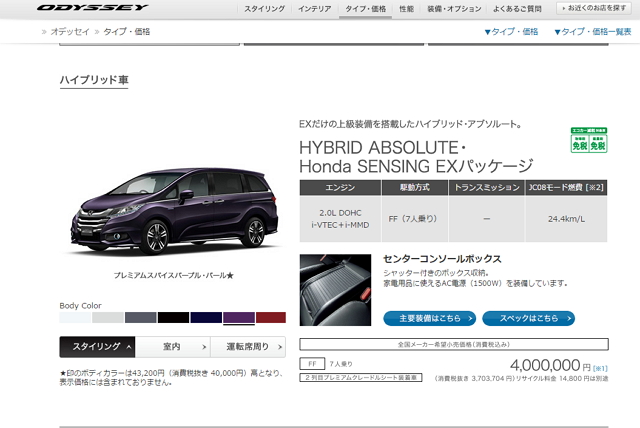Click the JC08モード燃費 [※2] header

point(566,188)
